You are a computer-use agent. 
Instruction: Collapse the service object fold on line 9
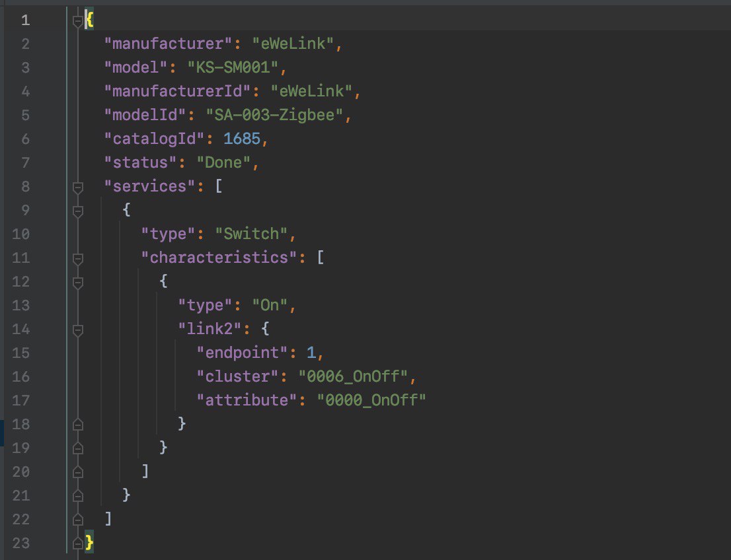tap(78, 211)
